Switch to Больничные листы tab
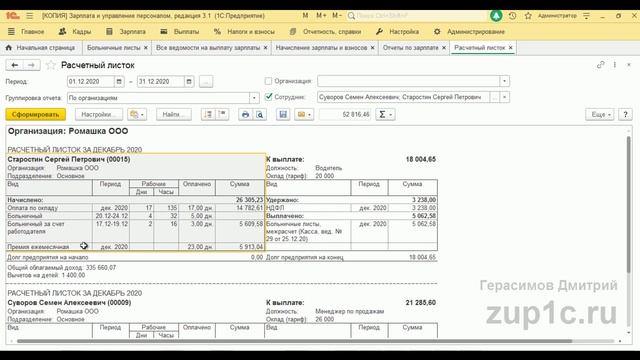Screen dimensions: 640x360 [113, 48]
